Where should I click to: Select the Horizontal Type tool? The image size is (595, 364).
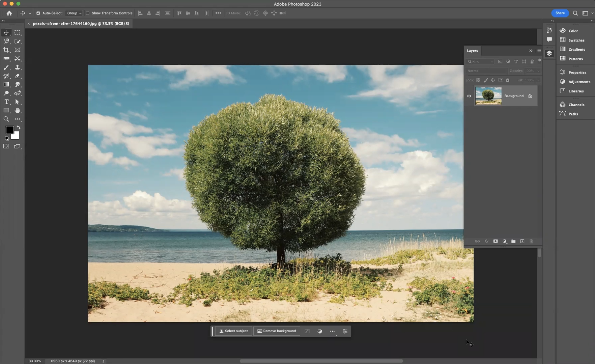[6, 102]
